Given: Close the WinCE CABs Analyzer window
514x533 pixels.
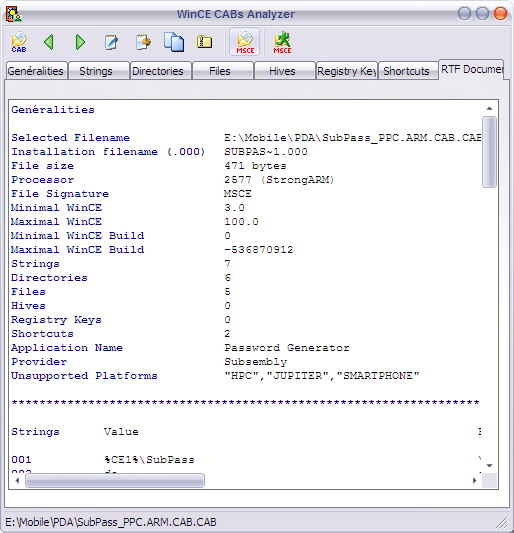Looking at the screenshot, I should (500, 14).
